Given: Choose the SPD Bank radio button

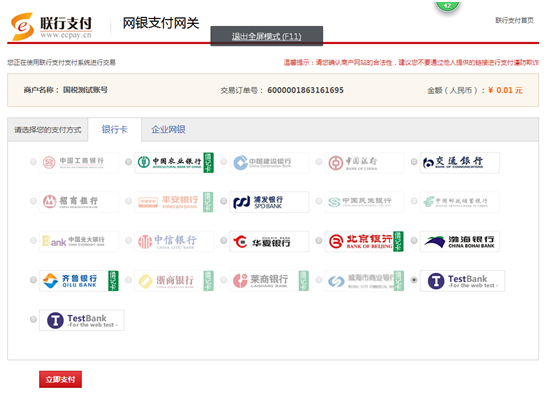Looking at the screenshot, I should pyautogui.click(x=224, y=201).
